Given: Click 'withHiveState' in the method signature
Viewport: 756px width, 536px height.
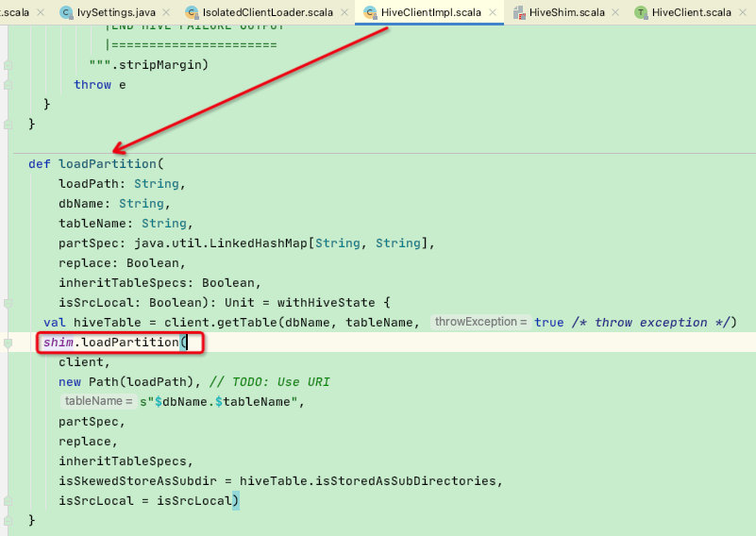Looking at the screenshot, I should click(326, 303).
